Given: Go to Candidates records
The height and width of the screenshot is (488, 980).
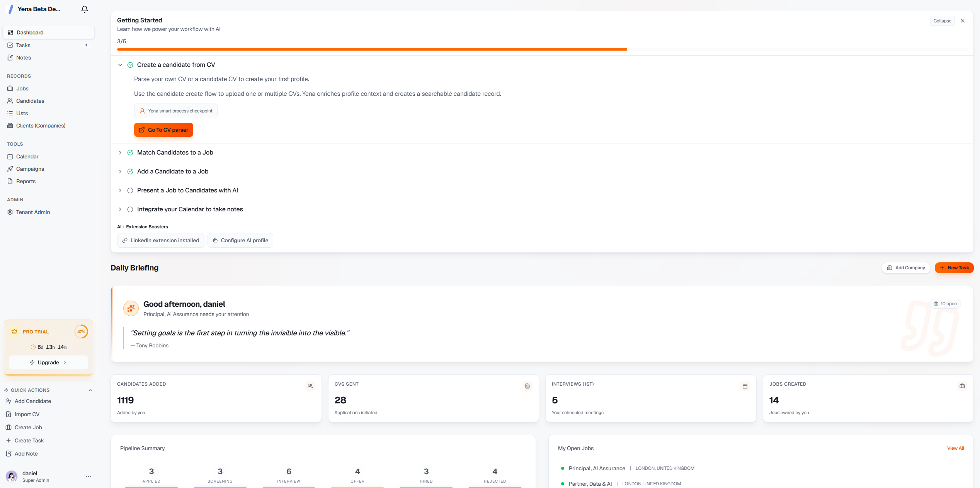Looking at the screenshot, I should pos(49,101).
